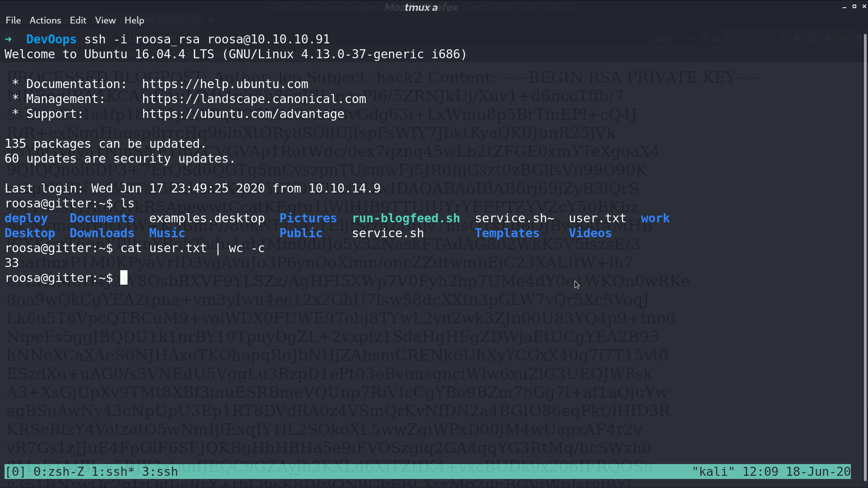This screenshot has width=868, height=488.
Task: Select the 1:ssh* tmux window tab
Action: pos(113,472)
